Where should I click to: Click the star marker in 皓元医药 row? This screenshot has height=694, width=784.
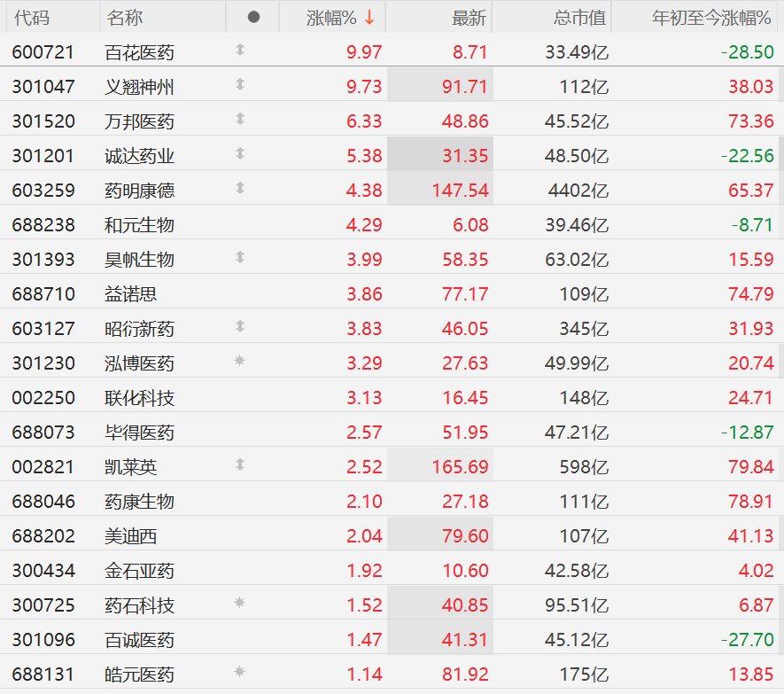coord(239,672)
